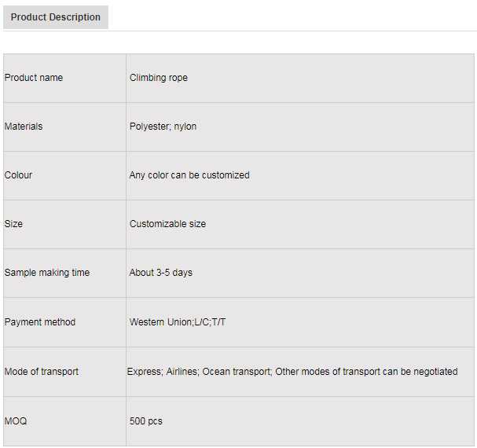Select the Polyester; nylon value text

(163, 127)
